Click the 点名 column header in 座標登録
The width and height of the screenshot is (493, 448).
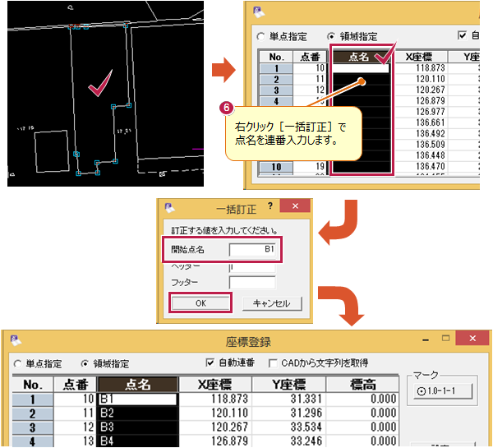[x=138, y=384]
